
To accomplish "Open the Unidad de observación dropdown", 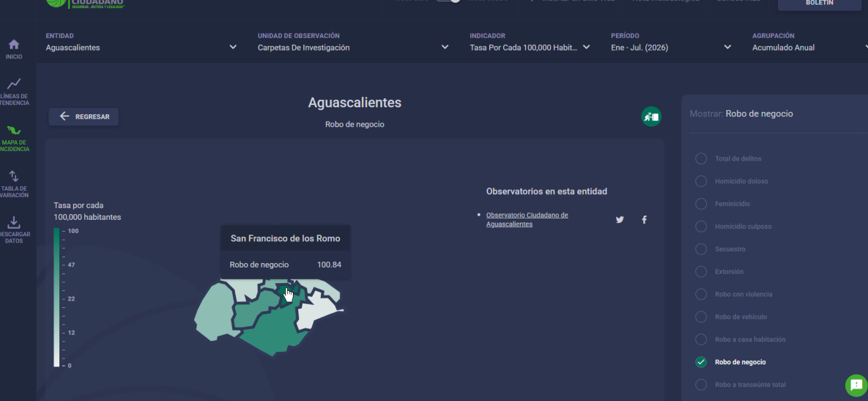I will [353, 42].
